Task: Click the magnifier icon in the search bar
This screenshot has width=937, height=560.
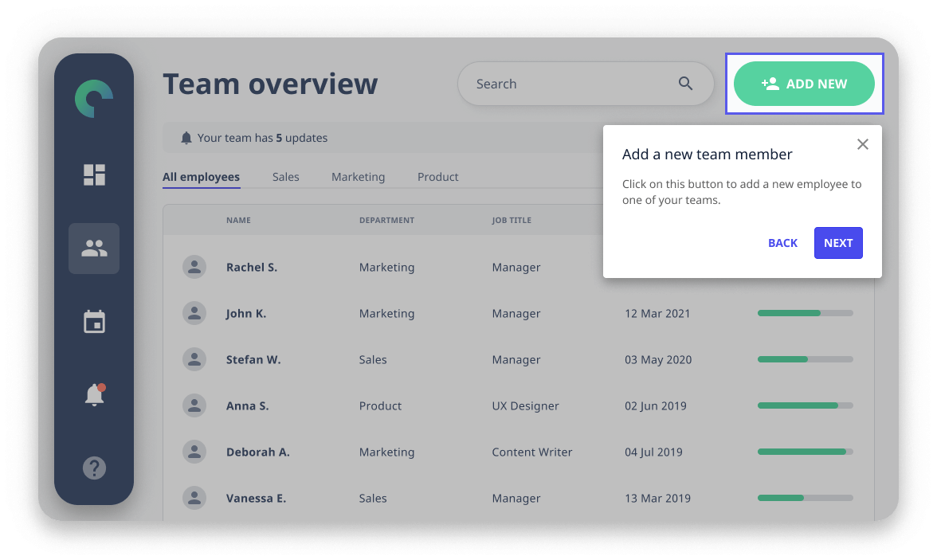Action: click(x=685, y=83)
